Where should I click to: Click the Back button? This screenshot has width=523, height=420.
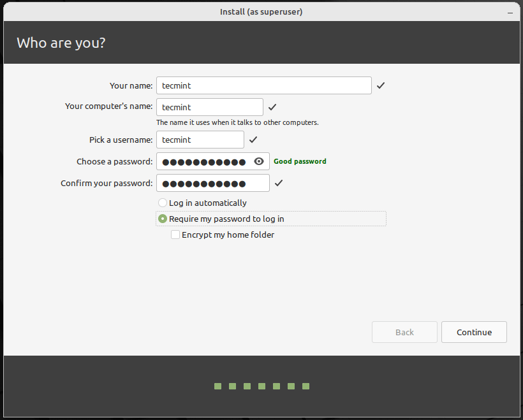pos(404,332)
